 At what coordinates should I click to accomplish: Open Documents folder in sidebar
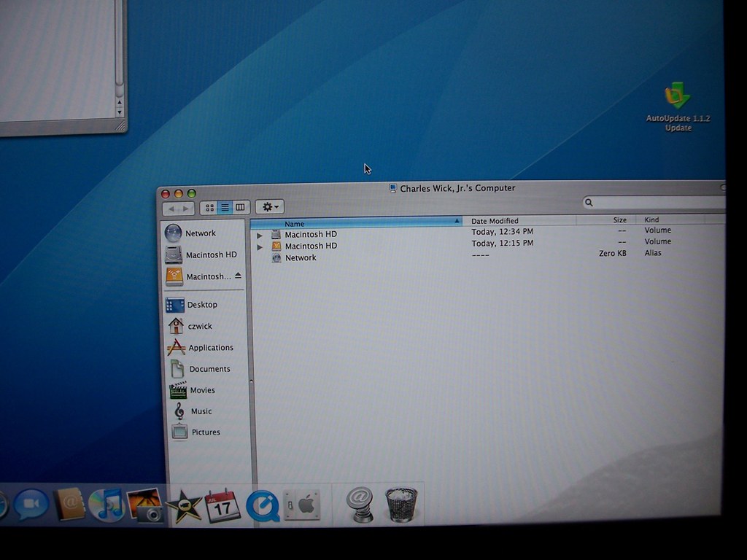[x=200, y=368]
